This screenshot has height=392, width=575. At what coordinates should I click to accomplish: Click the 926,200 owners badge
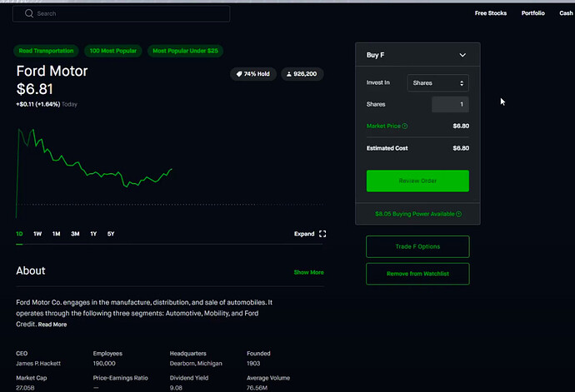[302, 74]
